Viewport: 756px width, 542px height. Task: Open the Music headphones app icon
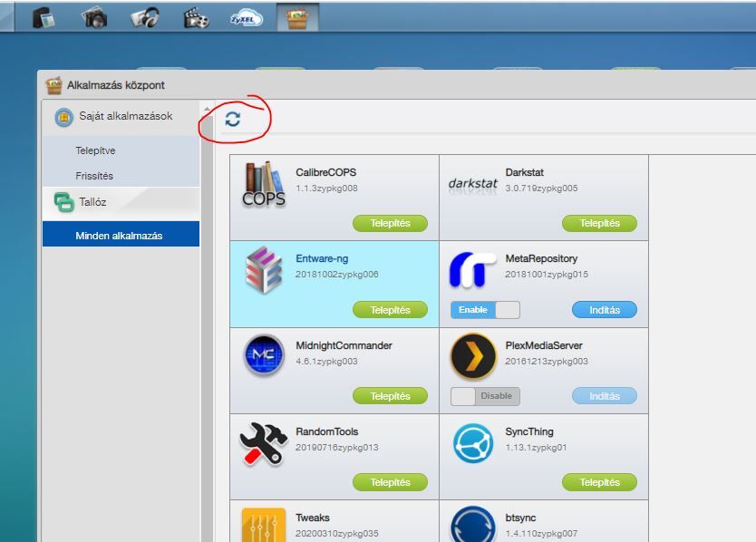pyautogui.click(x=145, y=18)
